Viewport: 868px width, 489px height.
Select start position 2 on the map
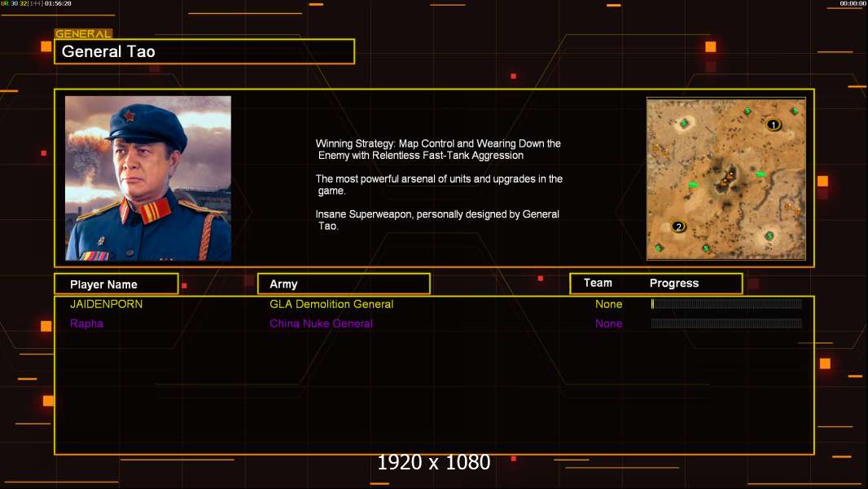tap(678, 227)
